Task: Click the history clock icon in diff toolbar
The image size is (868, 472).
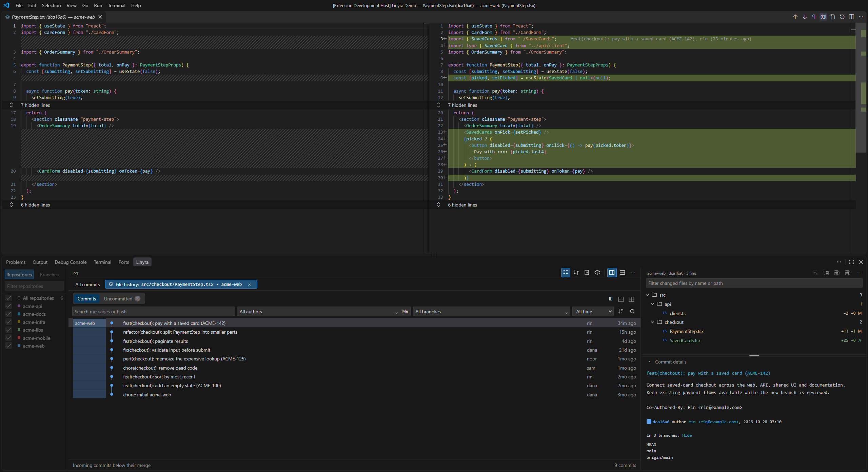Action: 842,17
